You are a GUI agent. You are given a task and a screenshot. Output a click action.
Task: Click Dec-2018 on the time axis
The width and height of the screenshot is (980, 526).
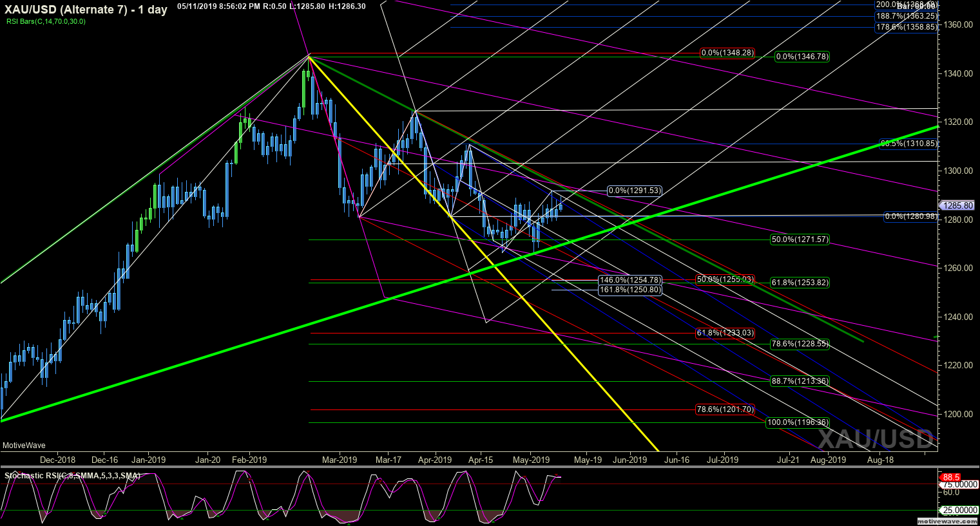coord(57,460)
